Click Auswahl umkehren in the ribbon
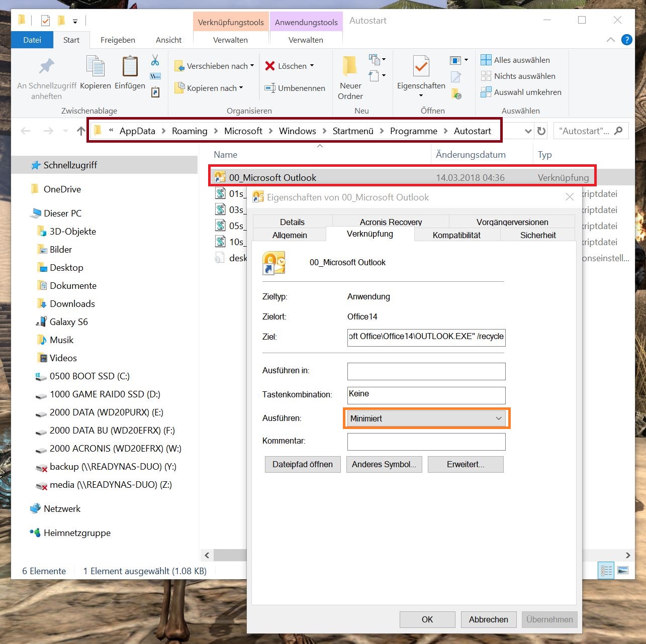 point(521,92)
